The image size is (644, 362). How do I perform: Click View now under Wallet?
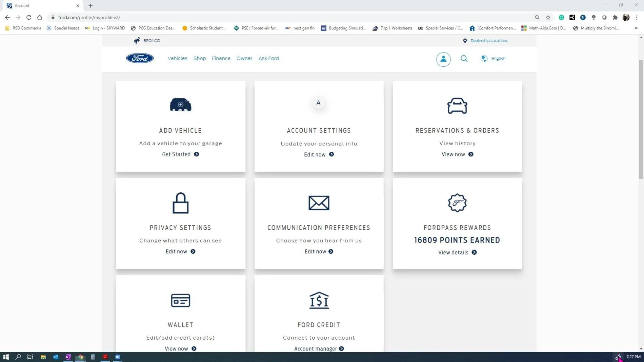180,348
